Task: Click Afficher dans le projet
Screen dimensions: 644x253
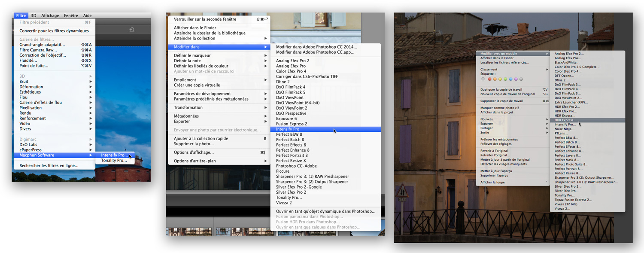Action: (x=513, y=113)
